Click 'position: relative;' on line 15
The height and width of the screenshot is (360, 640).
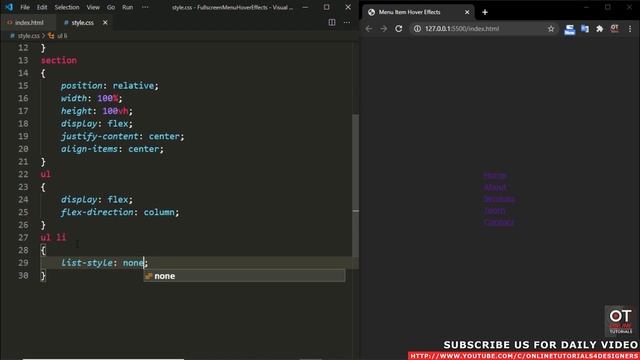click(109, 86)
